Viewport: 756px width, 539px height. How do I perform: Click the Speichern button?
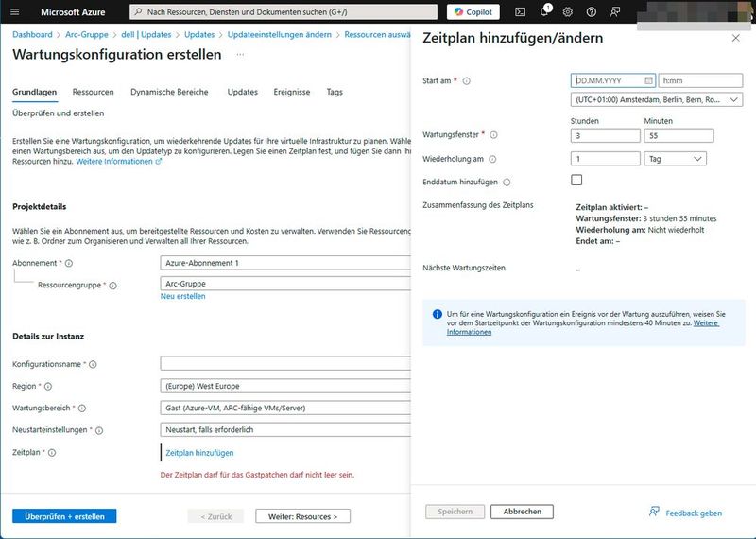click(455, 512)
